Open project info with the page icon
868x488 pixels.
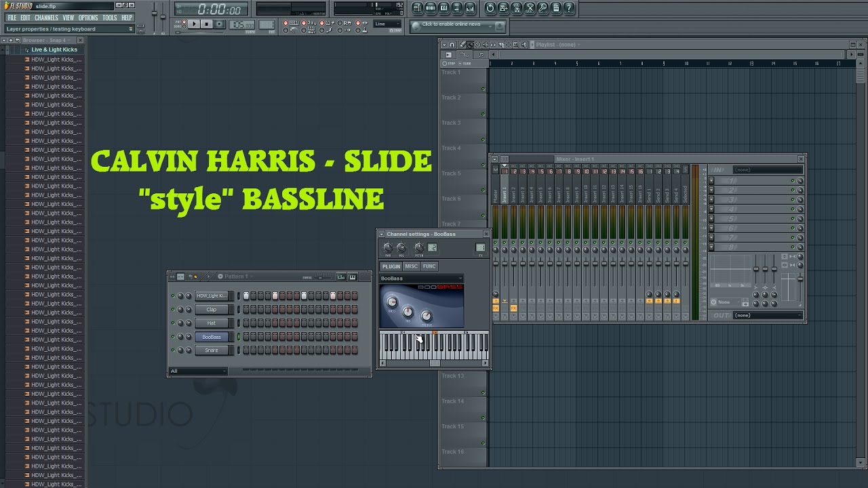556,8
